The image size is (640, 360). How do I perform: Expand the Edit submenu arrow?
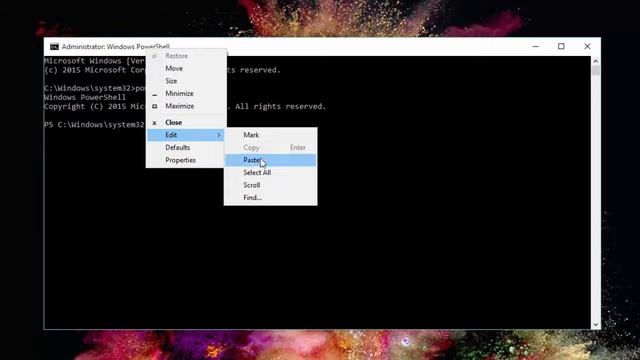click(x=219, y=135)
